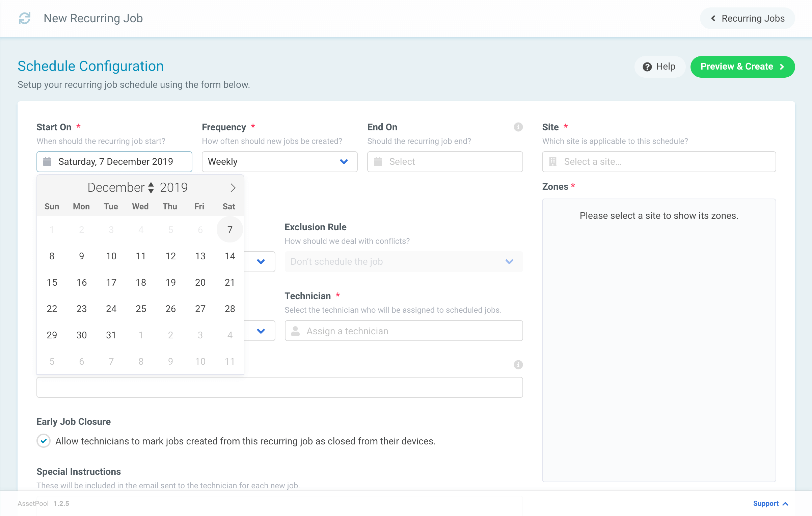Return to Recurring Jobs list

click(747, 18)
